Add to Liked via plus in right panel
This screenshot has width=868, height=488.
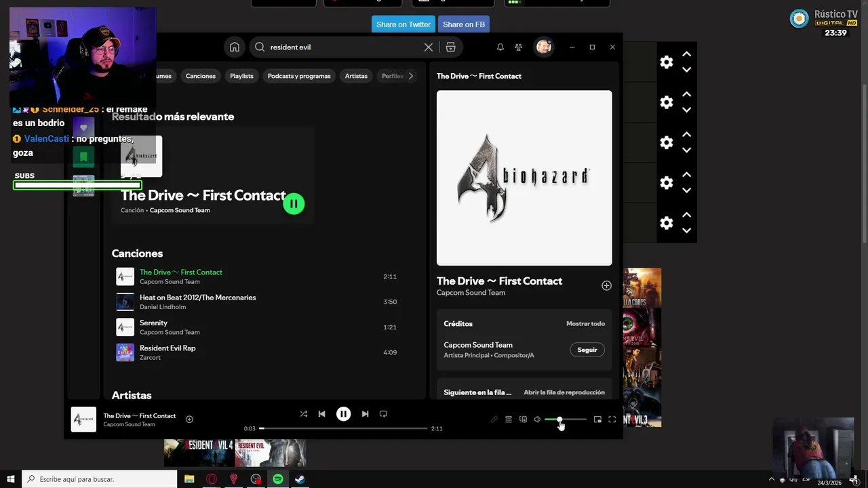click(x=606, y=286)
